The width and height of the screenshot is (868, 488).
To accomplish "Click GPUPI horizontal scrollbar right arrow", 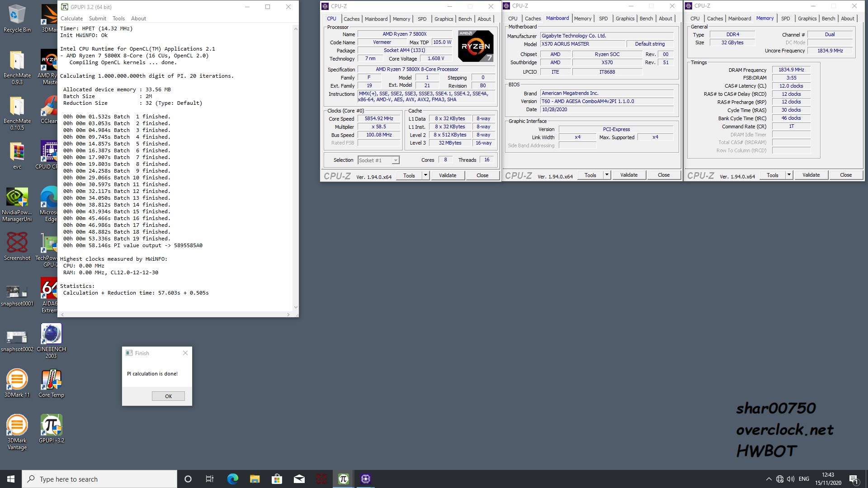I will pyautogui.click(x=288, y=314).
